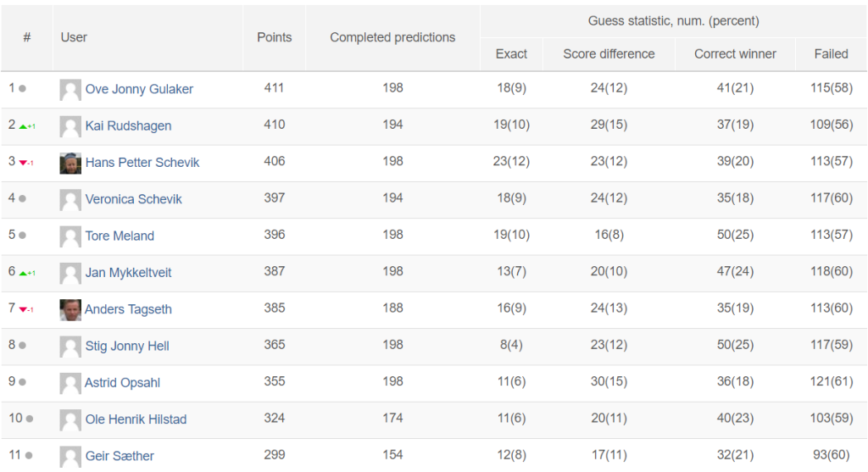Viewport: 868px width, 472px height.
Task: Click red down arrow beside rank 3
Action: [x=23, y=163]
